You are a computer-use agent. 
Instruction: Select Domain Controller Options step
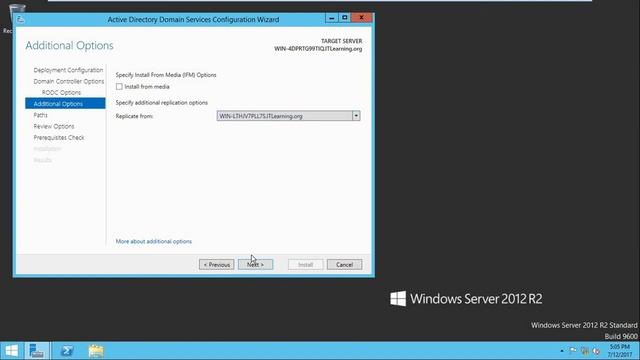[69, 81]
